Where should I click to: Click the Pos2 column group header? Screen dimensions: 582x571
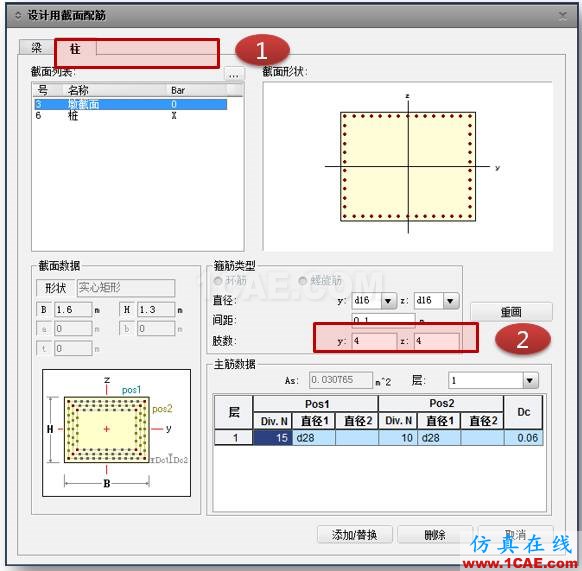[441, 404]
